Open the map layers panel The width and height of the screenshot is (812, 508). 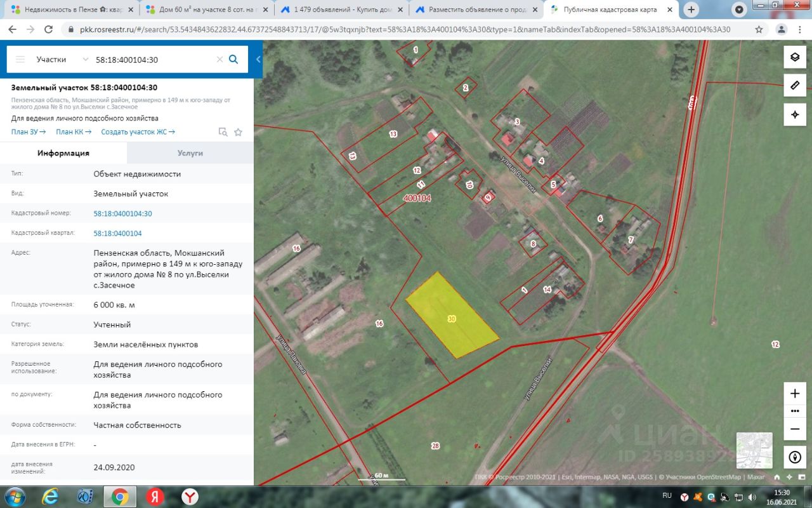[795, 57]
